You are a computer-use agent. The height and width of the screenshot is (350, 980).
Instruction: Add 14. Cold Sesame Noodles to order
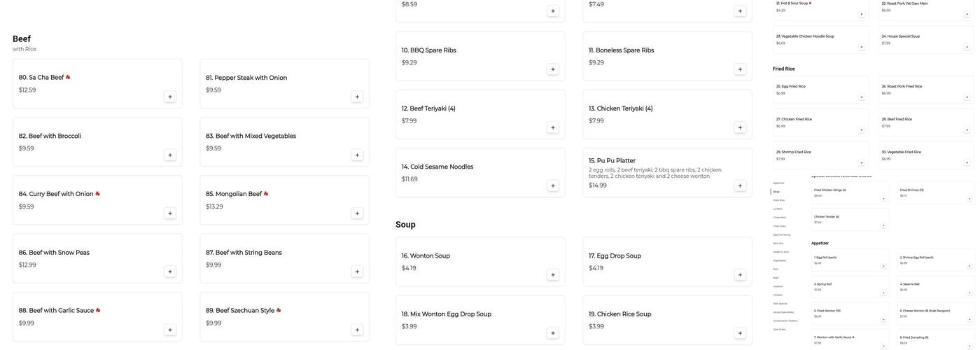(553, 186)
